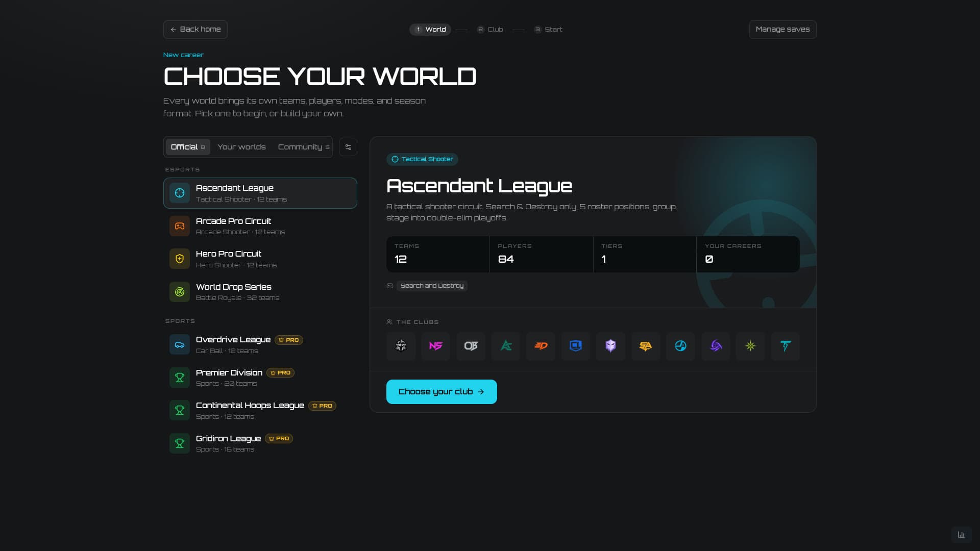The width and height of the screenshot is (980, 551).
Task: Jump to the Start step
Action: (x=548, y=30)
